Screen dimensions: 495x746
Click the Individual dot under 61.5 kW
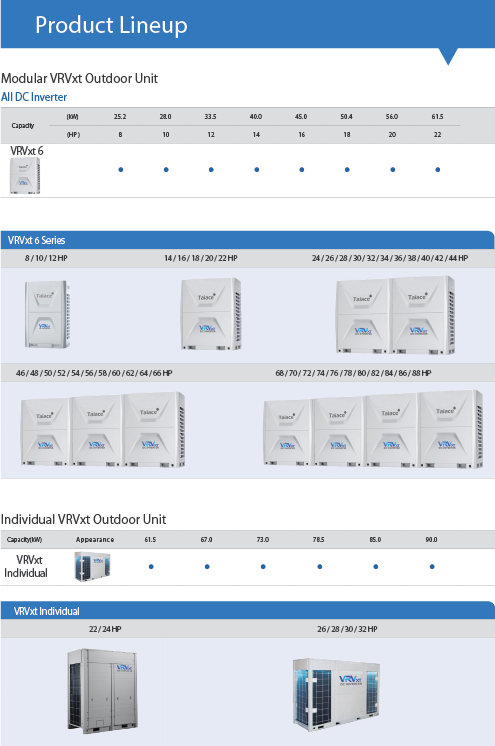coord(151,567)
